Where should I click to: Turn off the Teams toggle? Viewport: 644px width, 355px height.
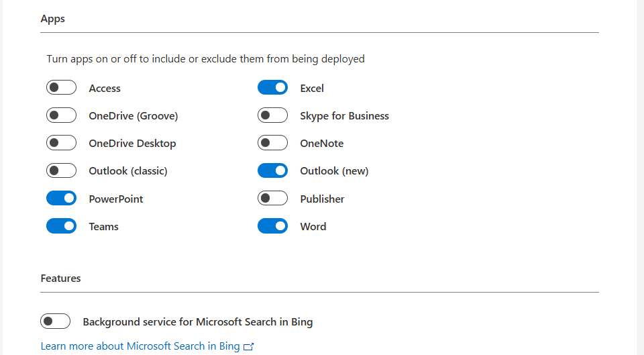click(x=61, y=226)
